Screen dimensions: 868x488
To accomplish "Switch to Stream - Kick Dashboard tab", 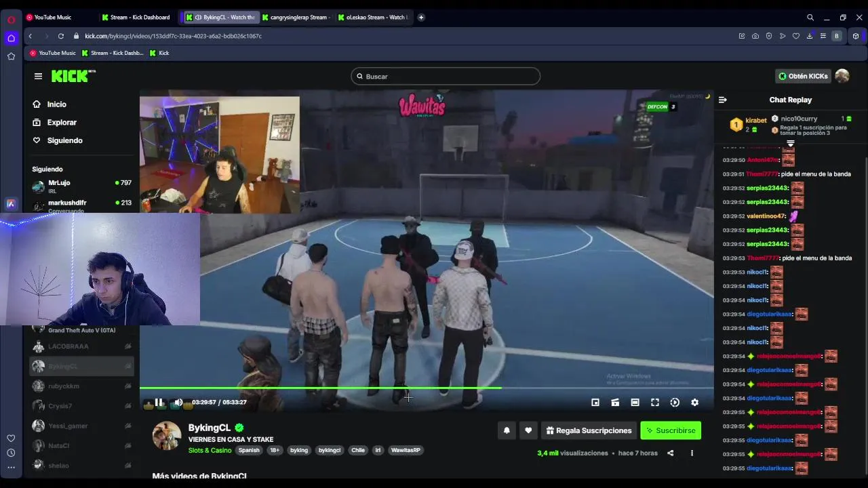I will pyautogui.click(x=136, y=17).
